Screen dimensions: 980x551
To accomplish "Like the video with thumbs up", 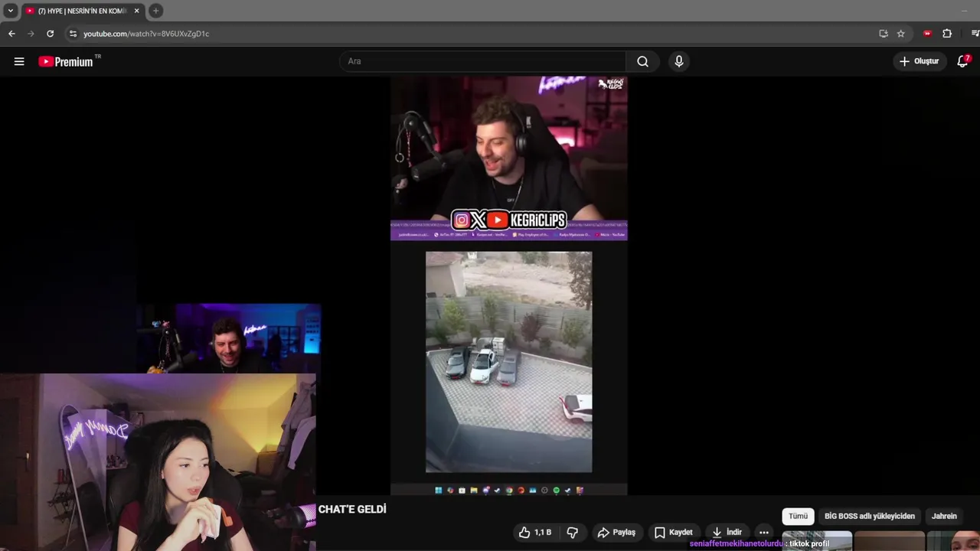I will tap(534, 532).
